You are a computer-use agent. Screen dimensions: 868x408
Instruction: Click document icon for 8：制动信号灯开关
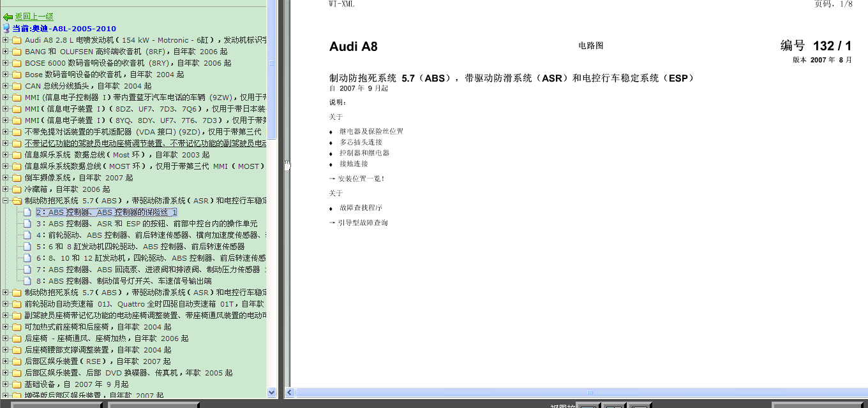[27, 281]
